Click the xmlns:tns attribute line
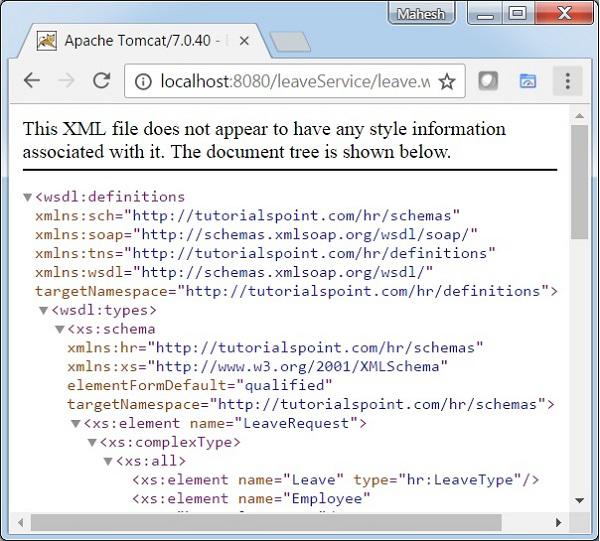The width and height of the screenshot is (600, 541). [265, 253]
